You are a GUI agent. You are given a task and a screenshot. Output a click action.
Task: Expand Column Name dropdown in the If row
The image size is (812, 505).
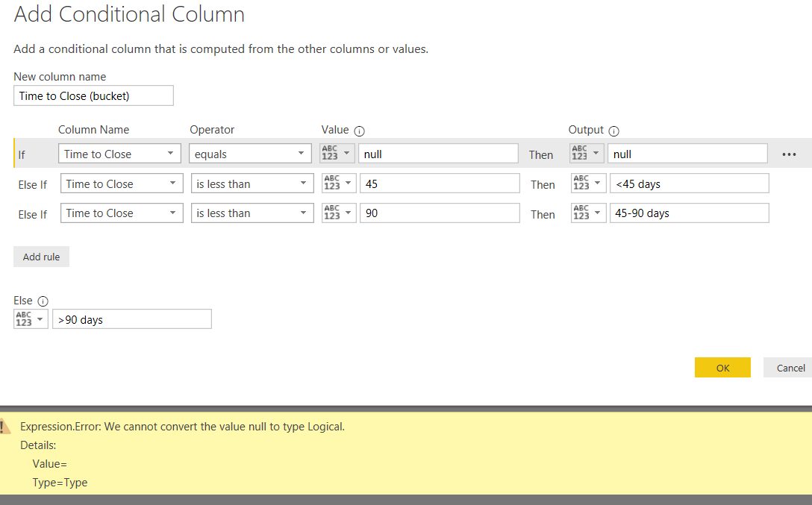[x=119, y=154]
